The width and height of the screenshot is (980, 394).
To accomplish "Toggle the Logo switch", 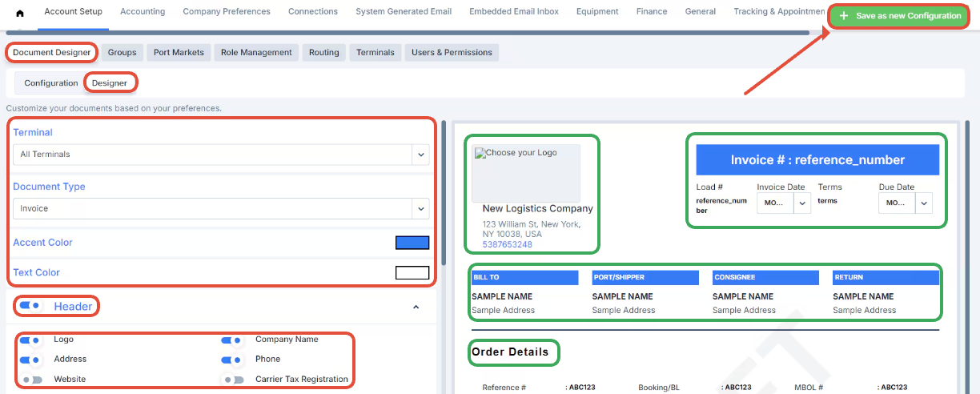I will 30,340.
